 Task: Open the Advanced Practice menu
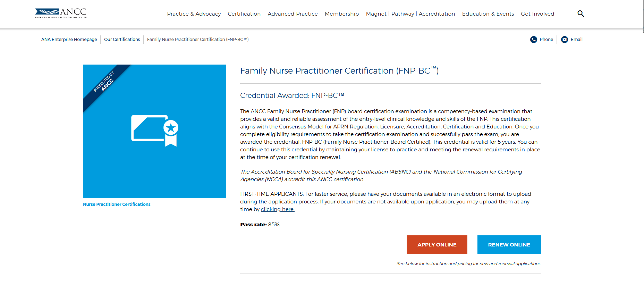[293, 14]
